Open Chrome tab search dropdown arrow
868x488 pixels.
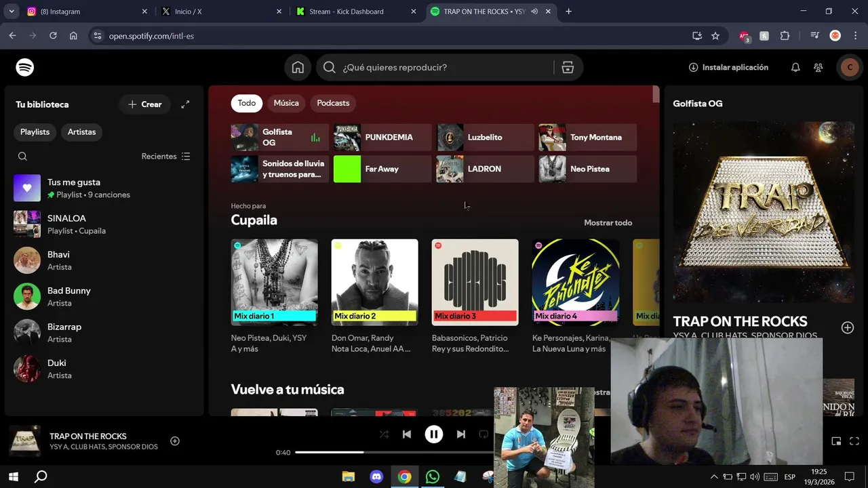click(11, 12)
